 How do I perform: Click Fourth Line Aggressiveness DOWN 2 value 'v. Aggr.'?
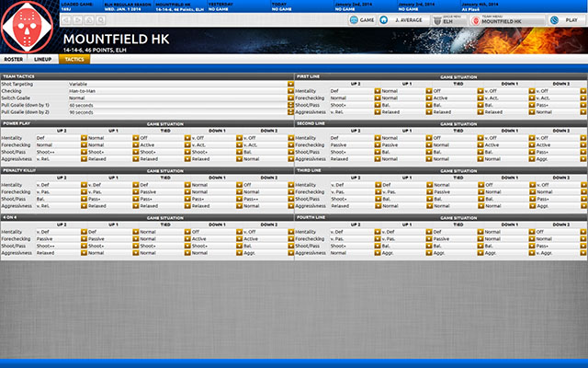point(544,253)
